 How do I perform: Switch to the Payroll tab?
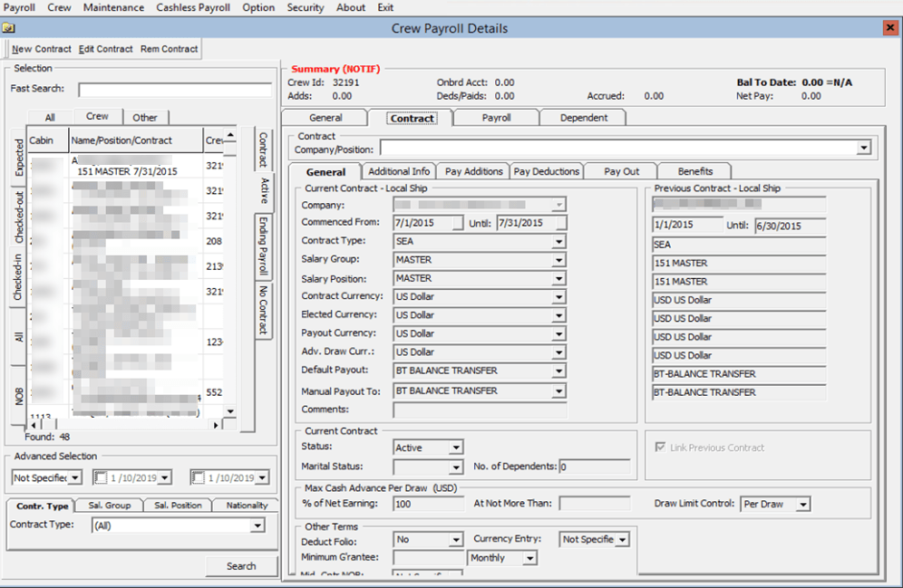(x=496, y=117)
